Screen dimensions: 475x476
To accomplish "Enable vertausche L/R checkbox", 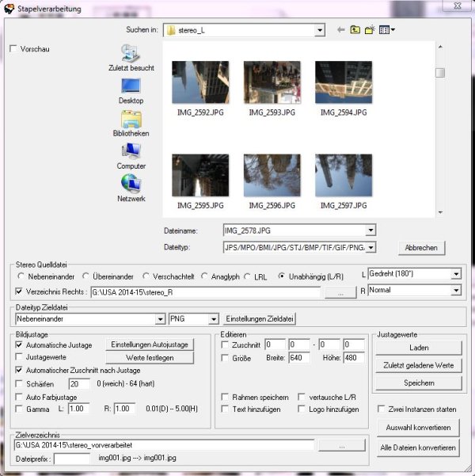I will 302,396.
